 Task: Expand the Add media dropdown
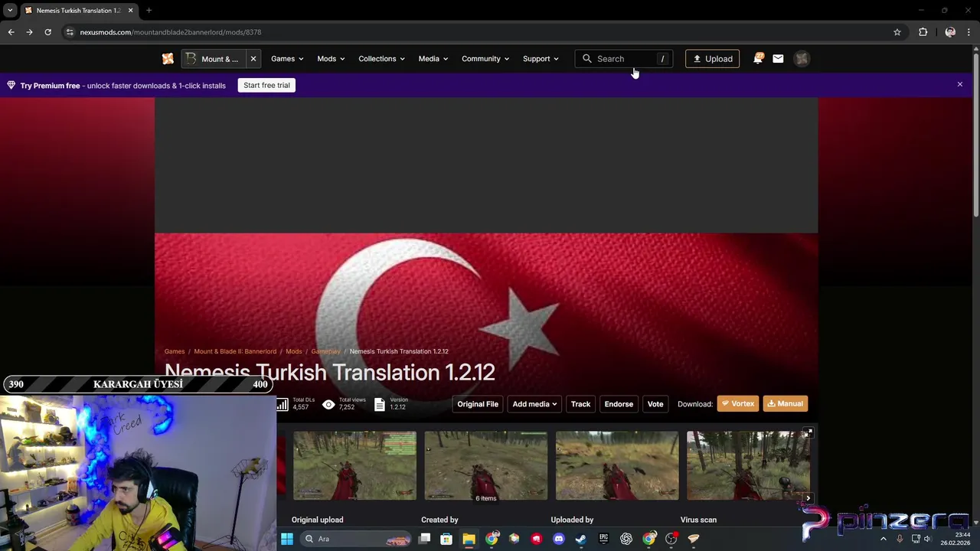pos(534,404)
